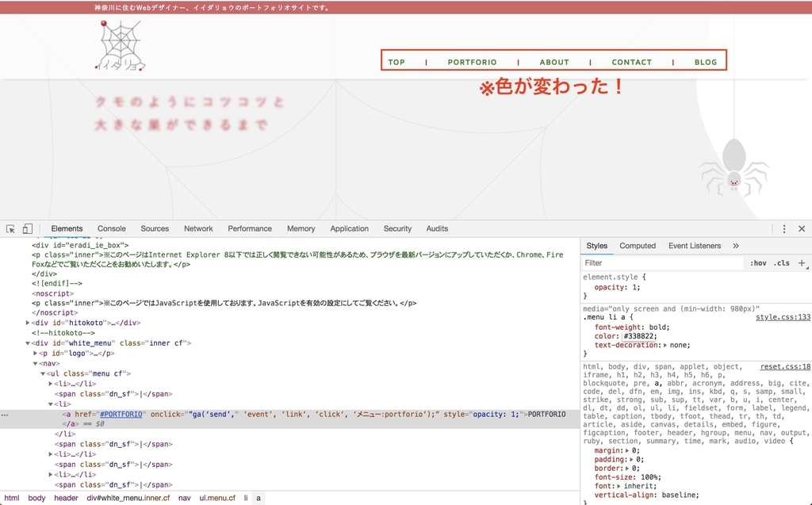Click ABOUT in site navigation
812x505 pixels.
[554, 62]
